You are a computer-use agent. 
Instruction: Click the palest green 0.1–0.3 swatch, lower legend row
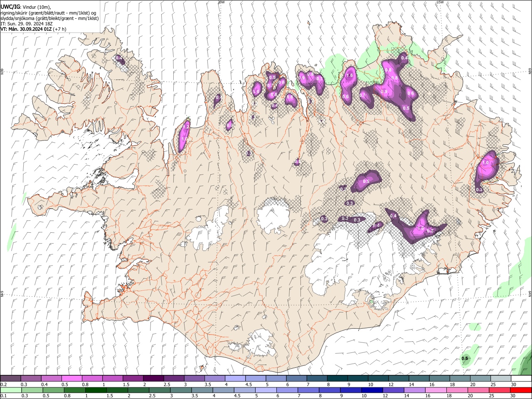[11, 390]
